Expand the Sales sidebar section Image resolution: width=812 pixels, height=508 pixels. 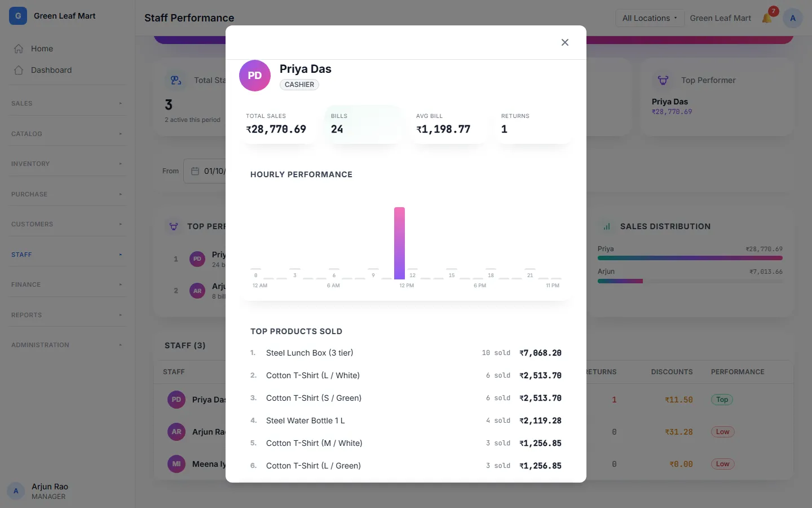click(68, 103)
